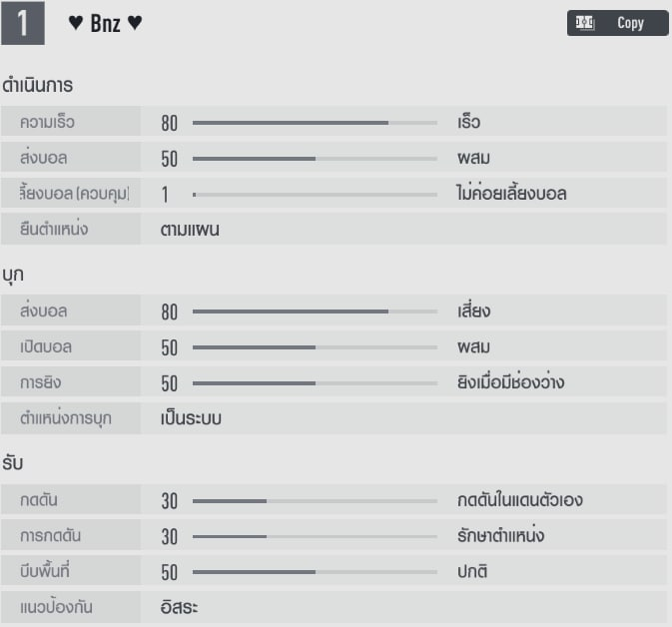Click the Copy button
This screenshot has width=672, height=627.
[x=617, y=23]
